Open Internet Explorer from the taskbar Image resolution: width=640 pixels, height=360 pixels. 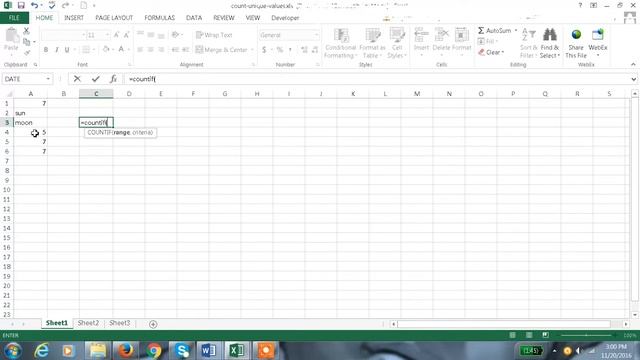click(x=41, y=351)
